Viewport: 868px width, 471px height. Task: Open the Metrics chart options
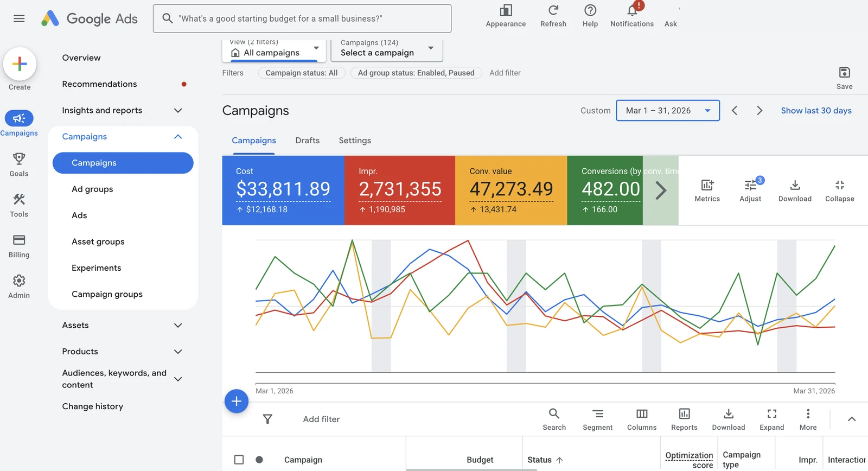707,190
